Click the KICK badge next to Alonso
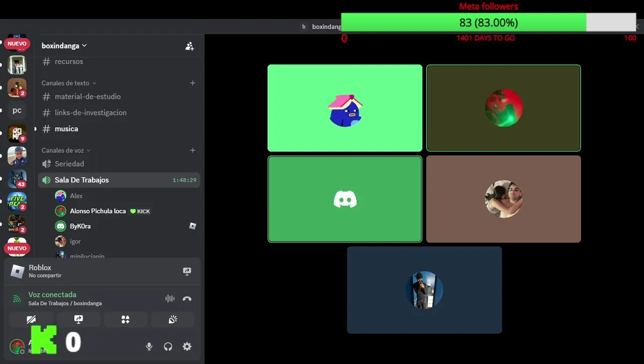This screenshot has height=364, width=644. point(140,211)
